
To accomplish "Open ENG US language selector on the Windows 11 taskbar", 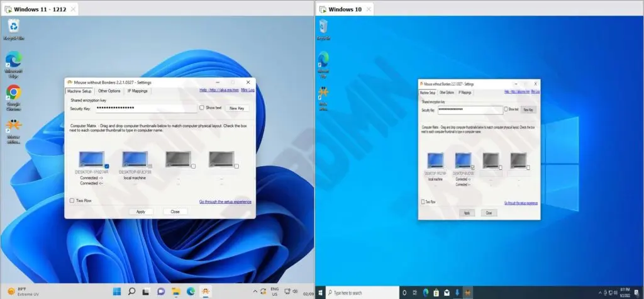I will point(275,291).
